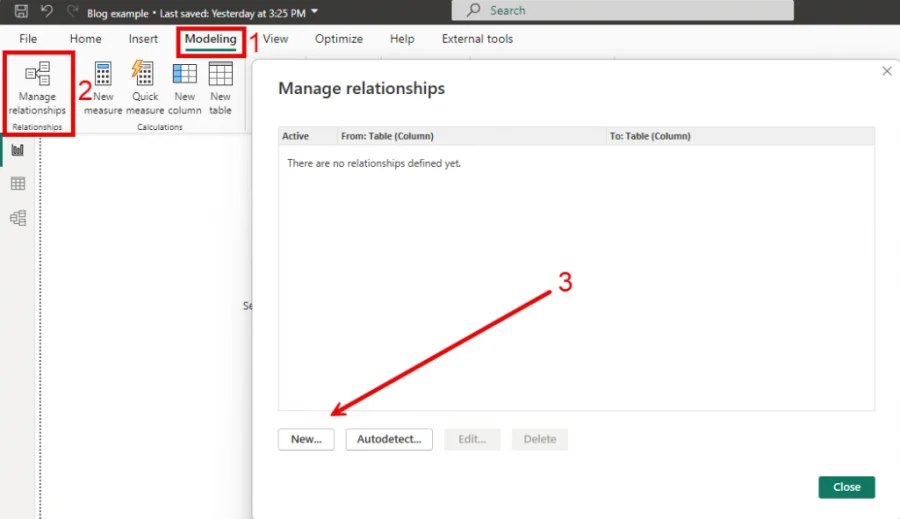Click the Manage relationships dialog title
Screen dimensions: 900x519
(362, 88)
